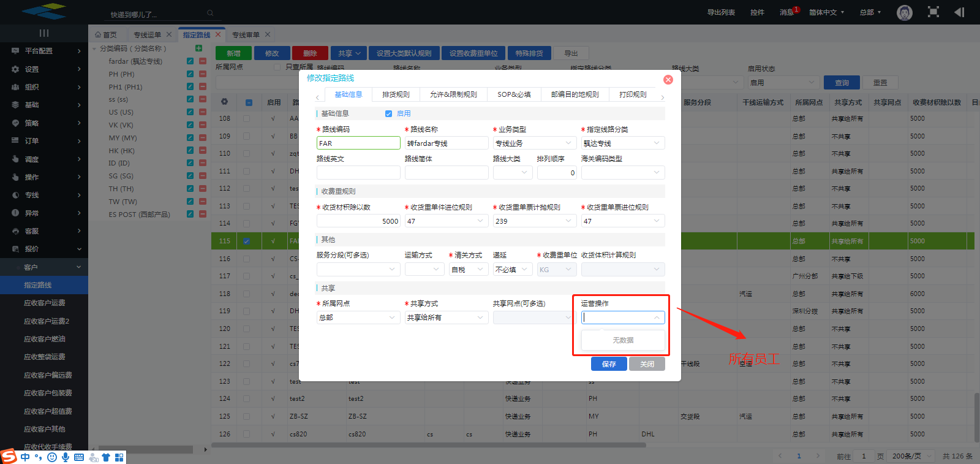The width and height of the screenshot is (980, 464).
Task: Click the fullscreen icon in the top bar
Action: coord(933,12)
